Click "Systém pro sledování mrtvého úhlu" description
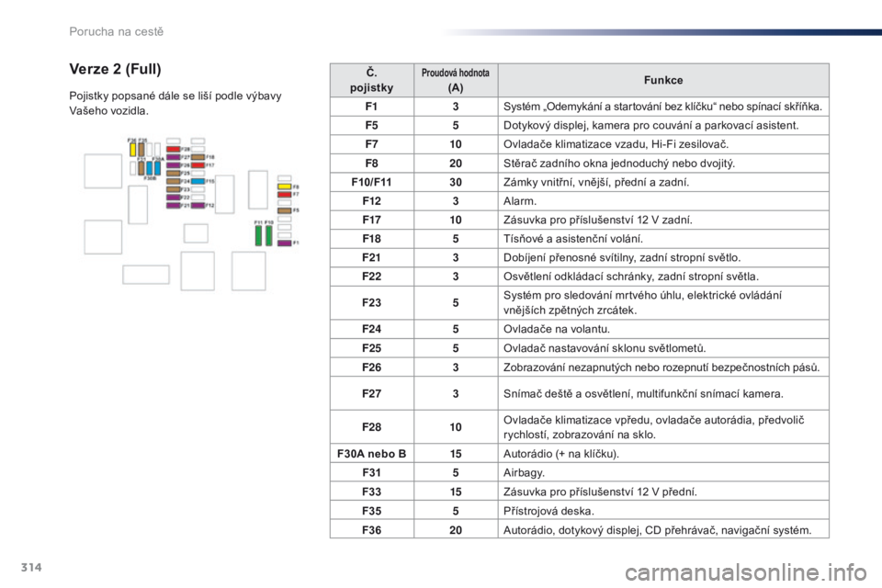Screen dimensions: 882x588 click(642, 302)
